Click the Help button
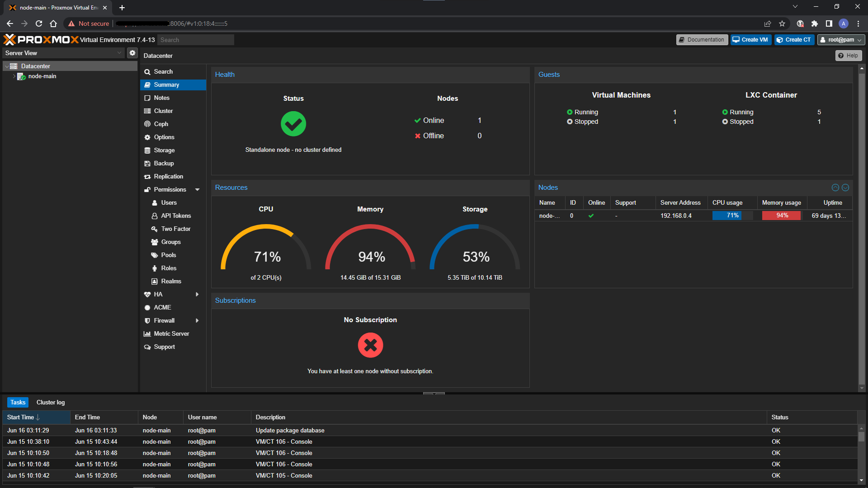 click(x=848, y=56)
